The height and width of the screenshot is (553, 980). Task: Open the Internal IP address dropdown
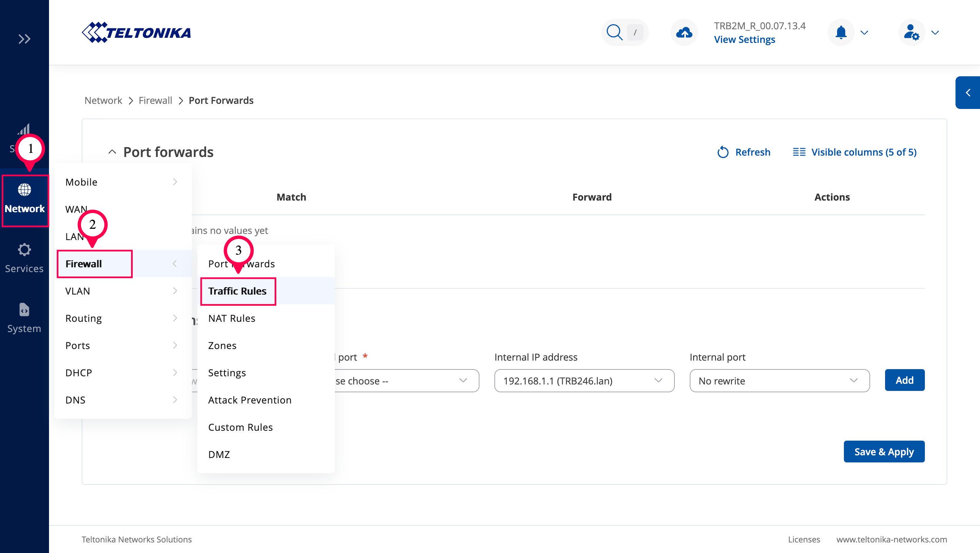[x=584, y=381]
